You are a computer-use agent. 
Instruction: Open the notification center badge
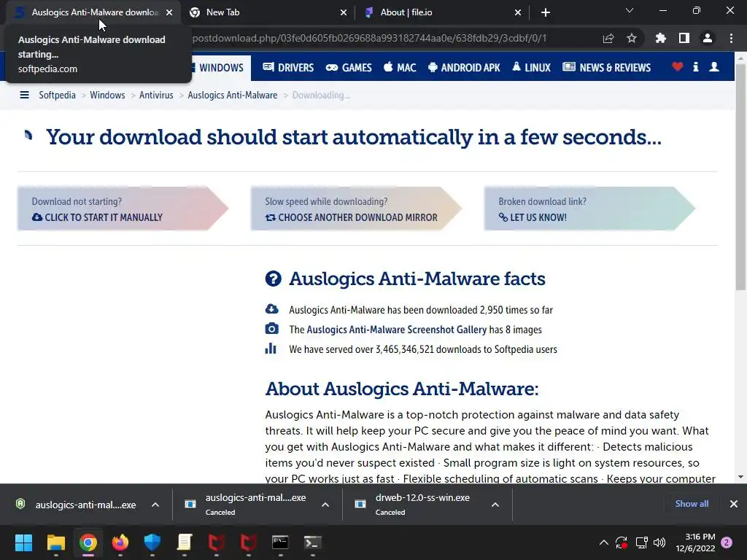727,542
